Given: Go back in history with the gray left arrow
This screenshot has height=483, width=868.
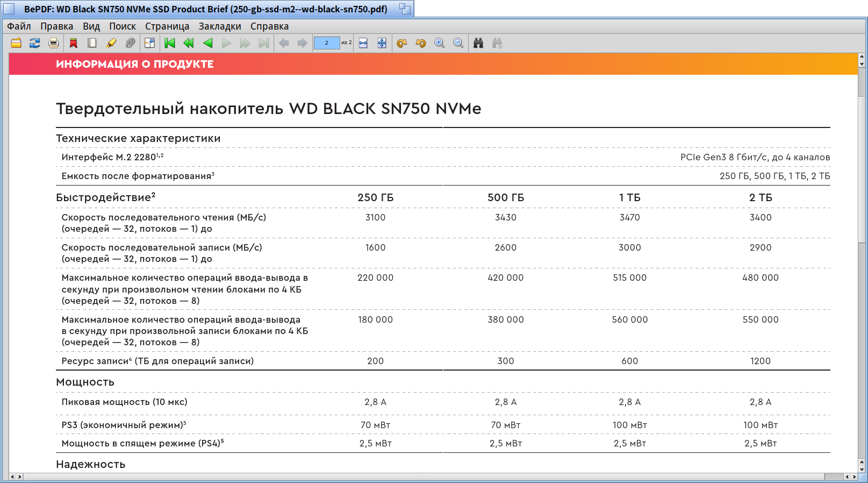Looking at the screenshot, I should click(284, 43).
